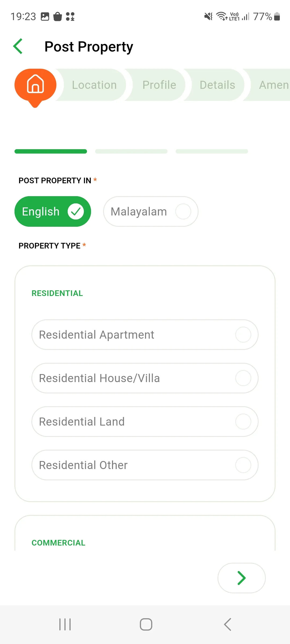This screenshot has width=290, height=644.
Task: Go to the Details step
Action: click(217, 85)
